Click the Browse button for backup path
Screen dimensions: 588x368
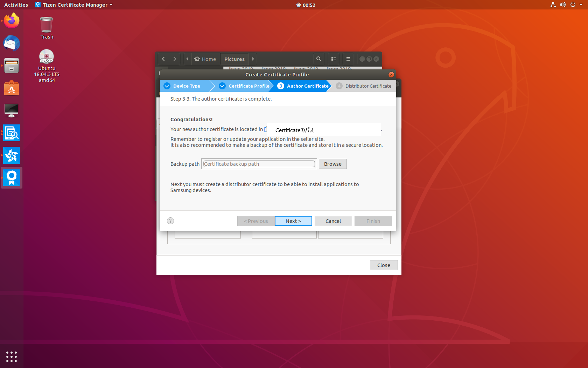click(x=333, y=164)
